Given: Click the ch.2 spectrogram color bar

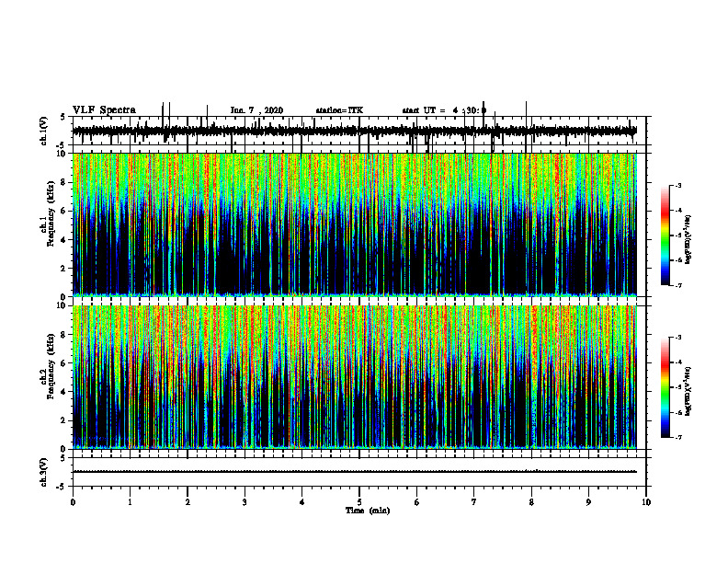Looking at the screenshot, I should 665,387.
